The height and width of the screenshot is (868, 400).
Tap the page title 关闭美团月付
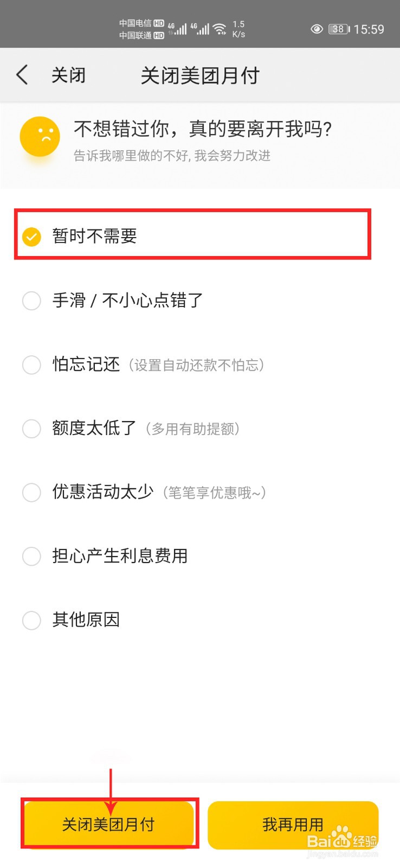click(x=200, y=75)
